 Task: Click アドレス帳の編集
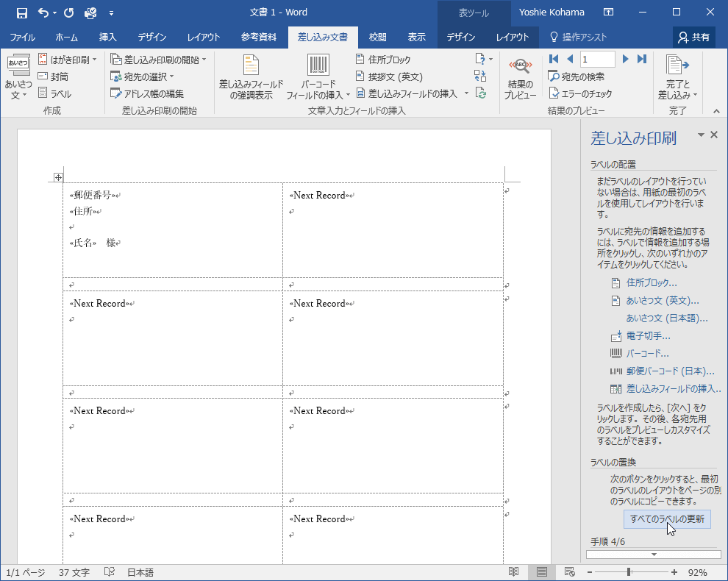click(147, 93)
